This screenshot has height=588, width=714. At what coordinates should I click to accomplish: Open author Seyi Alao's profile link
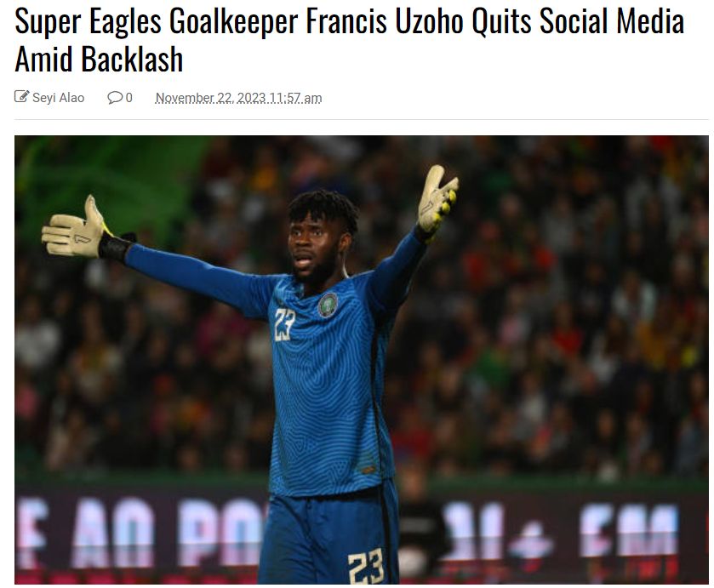click(x=58, y=98)
